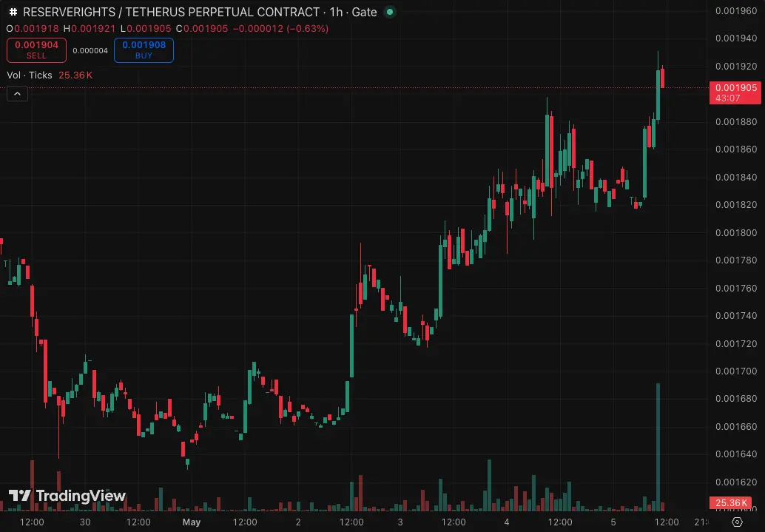Click the 0.001960 price axis label
Image resolution: width=765 pixels, height=532 pixels.
736,11
